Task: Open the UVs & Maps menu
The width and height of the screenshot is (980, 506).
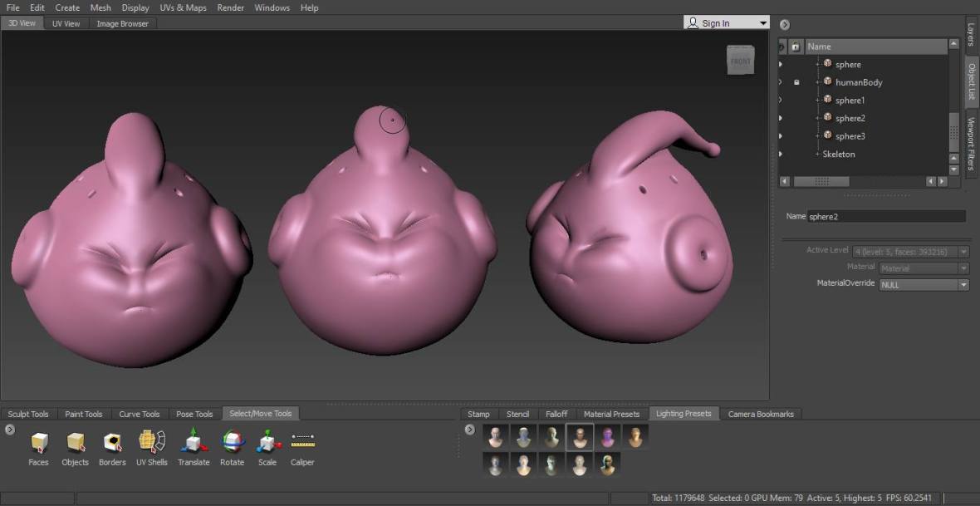Action: [x=183, y=7]
